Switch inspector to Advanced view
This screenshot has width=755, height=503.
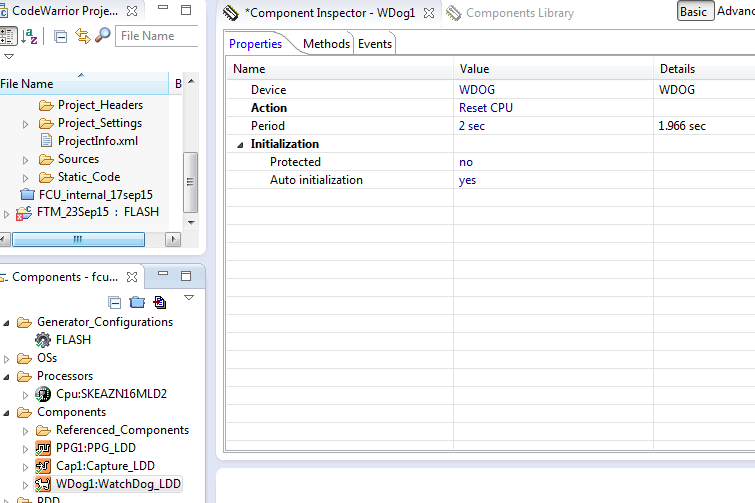coord(736,11)
